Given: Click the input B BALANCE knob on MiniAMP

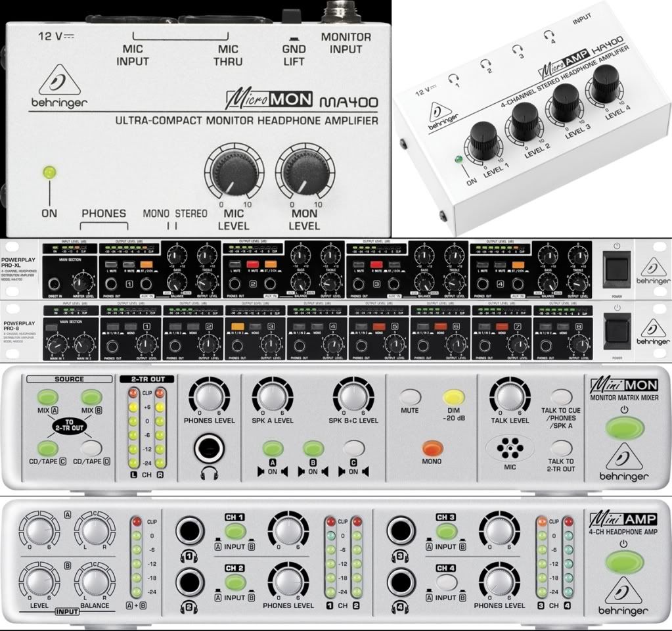Looking at the screenshot, I should pos(95,581).
